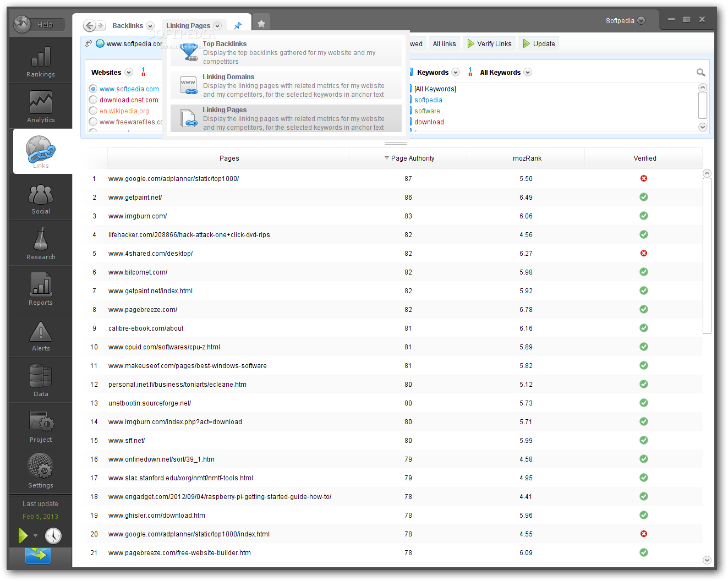Click www.imgburn.com/ page row
Image resolution: width=728 pixels, height=581 pixels.
click(393, 216)
